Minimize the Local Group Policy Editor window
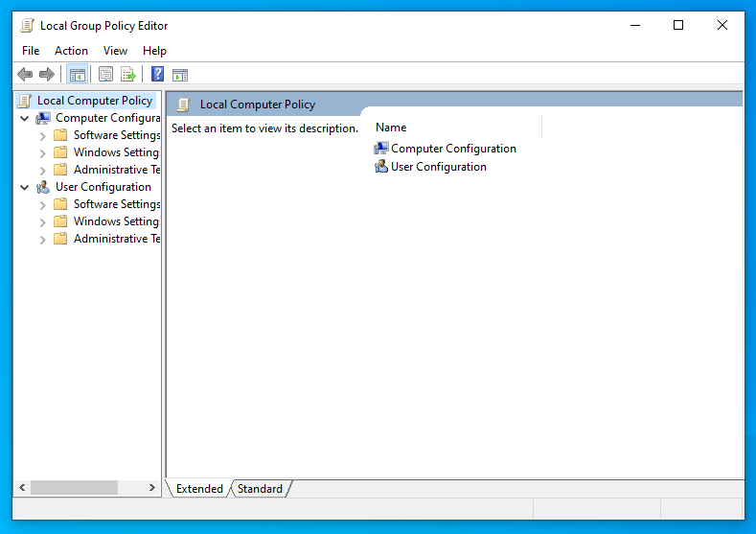 coord(635,25)
